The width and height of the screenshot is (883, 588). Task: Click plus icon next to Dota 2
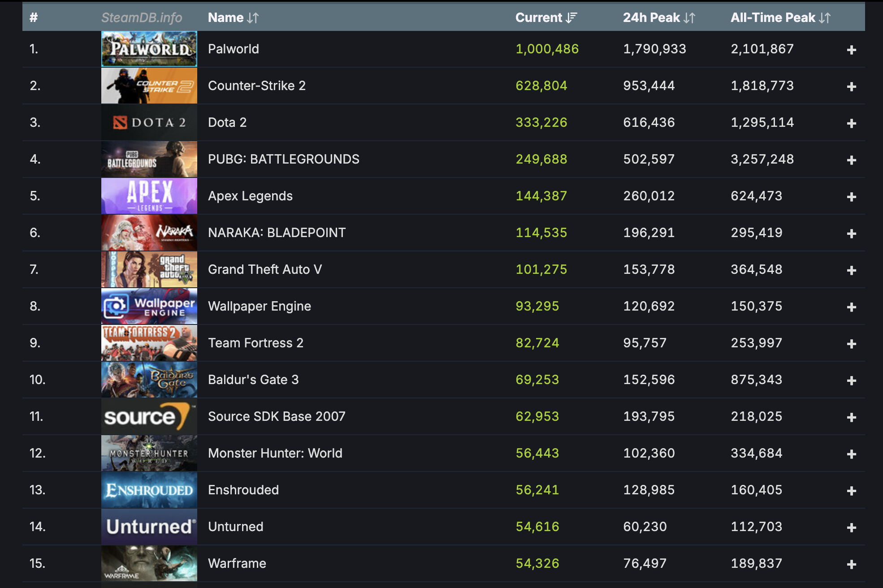click(x=852, y=123)
